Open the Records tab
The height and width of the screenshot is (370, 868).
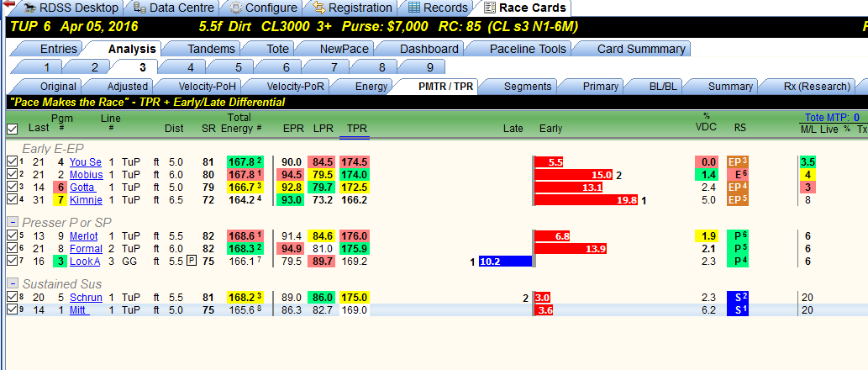coord(437,8)
